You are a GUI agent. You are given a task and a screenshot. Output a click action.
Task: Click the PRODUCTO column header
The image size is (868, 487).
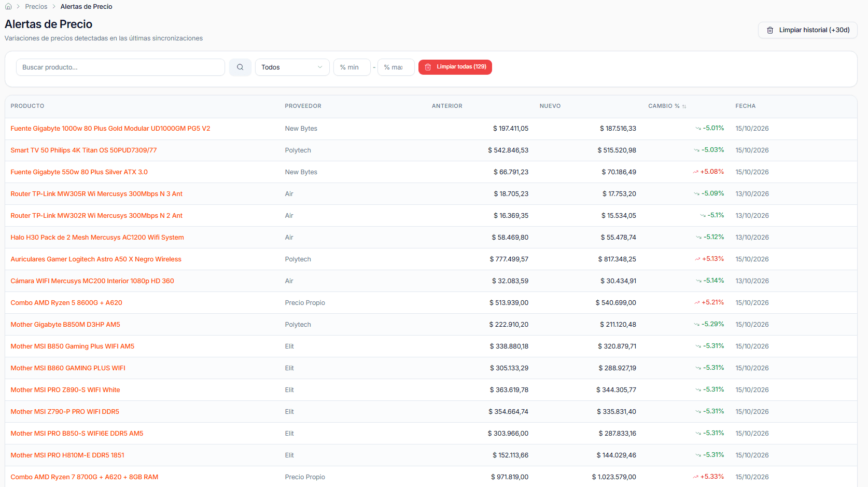click(27, 106)
